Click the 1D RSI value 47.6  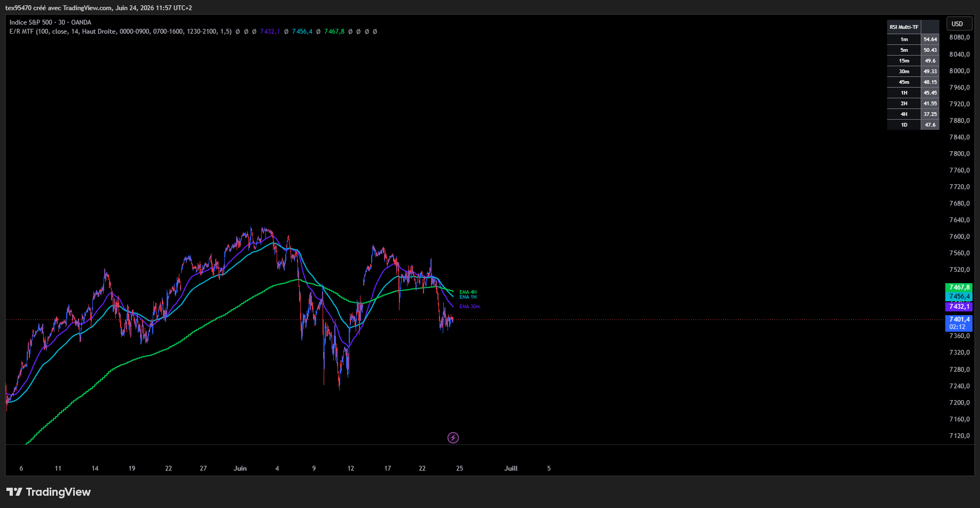point(930,125)
